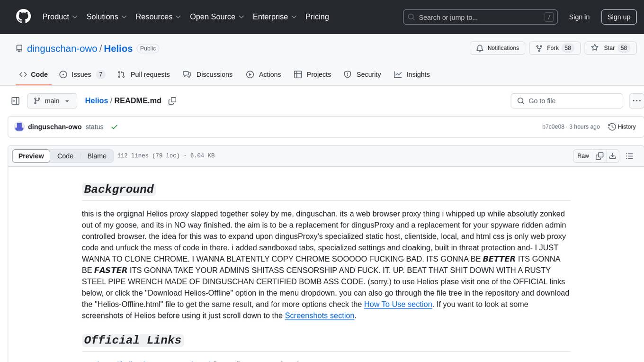Select the Code tab

point(34,74)
